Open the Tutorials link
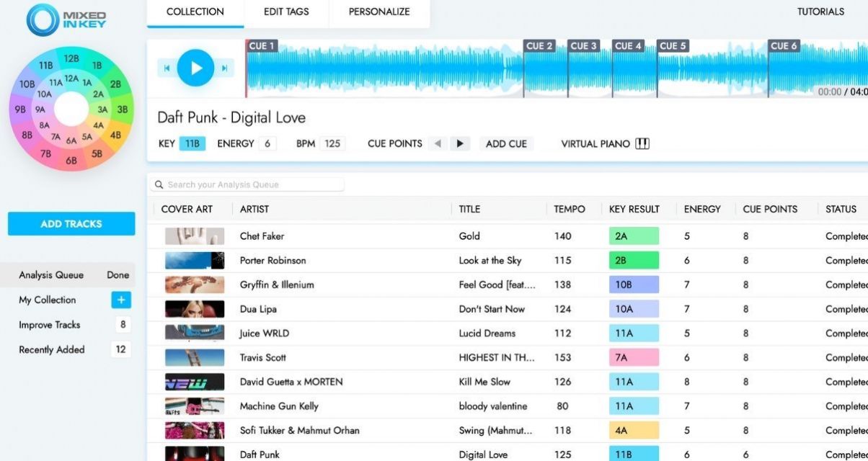The height and width of the screenshot is (461, 868). pyautogui.click(x=820, y=12)
